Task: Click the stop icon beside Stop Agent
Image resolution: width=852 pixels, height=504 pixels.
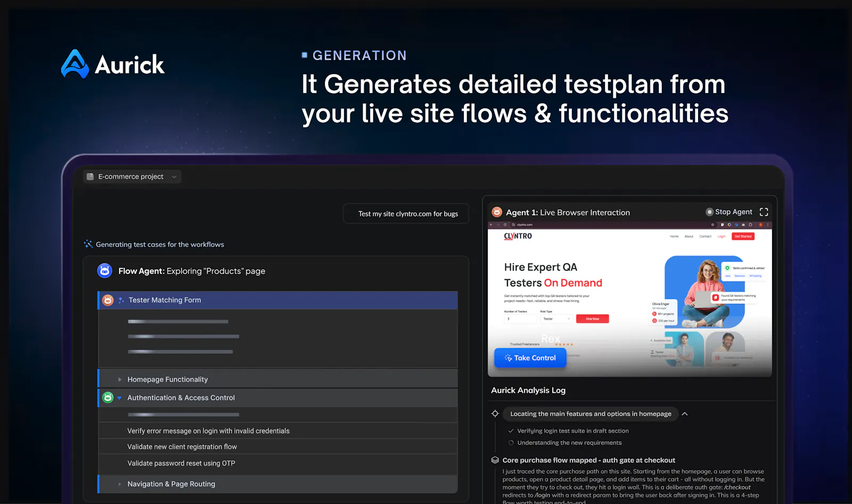Action: (709, 212)
